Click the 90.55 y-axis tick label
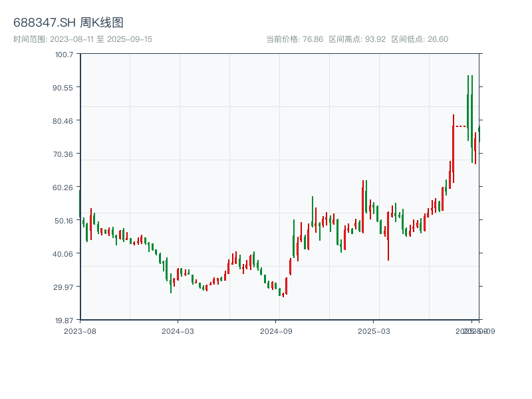Image resolution: width=532 pixels, height=399 pixels. point(64,87)
